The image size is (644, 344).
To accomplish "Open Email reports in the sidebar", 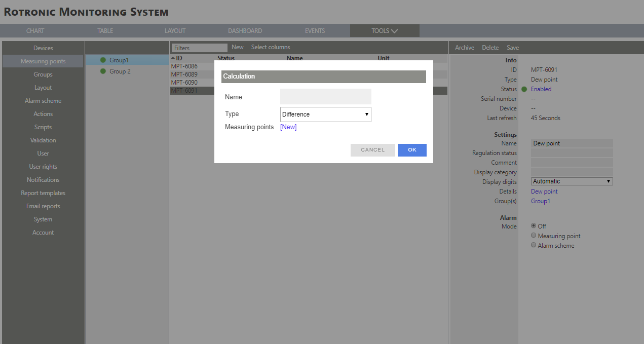I will [x=43, y=206].
